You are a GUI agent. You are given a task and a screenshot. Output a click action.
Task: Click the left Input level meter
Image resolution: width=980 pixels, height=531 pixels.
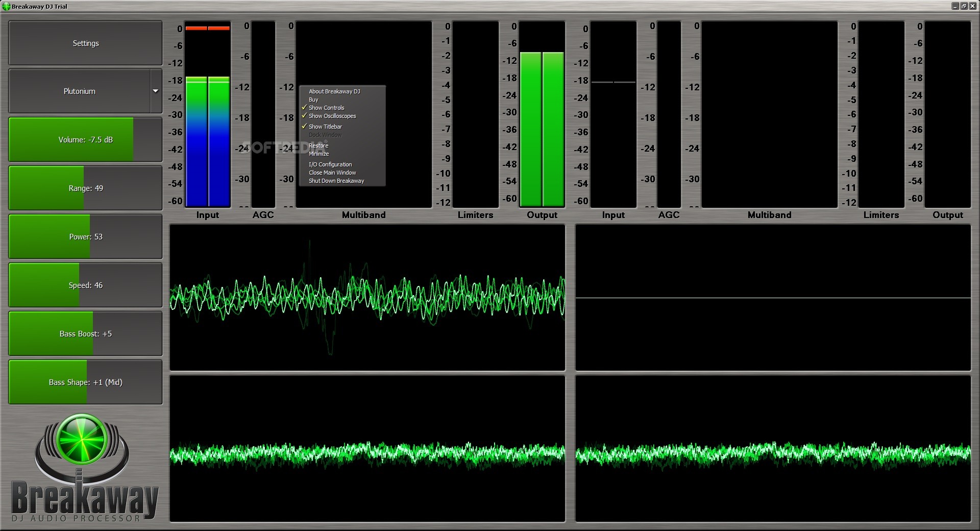coord(208,115)
